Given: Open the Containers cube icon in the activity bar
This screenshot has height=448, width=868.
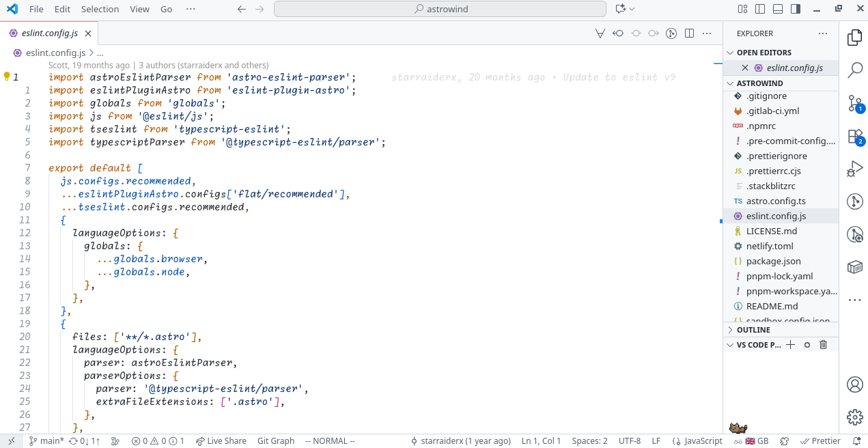Looking at the screenshot, I should [854, 267].
